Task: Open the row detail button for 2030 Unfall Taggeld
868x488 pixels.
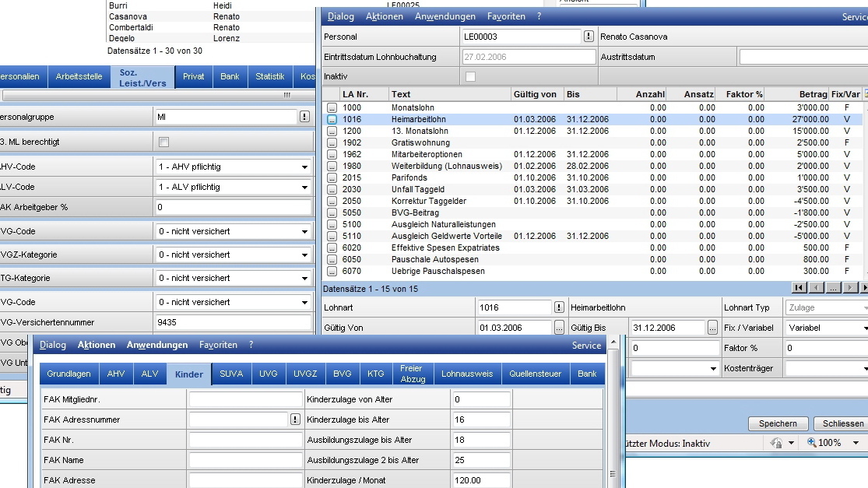Action: (x=332, y=189)
